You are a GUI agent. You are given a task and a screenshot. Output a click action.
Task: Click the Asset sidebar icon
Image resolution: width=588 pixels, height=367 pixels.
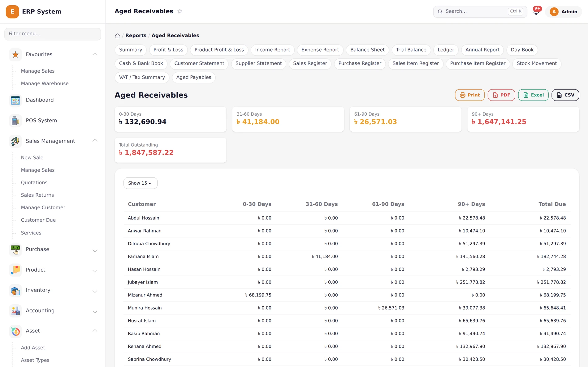pyautogui.click(x=15, y=331)
